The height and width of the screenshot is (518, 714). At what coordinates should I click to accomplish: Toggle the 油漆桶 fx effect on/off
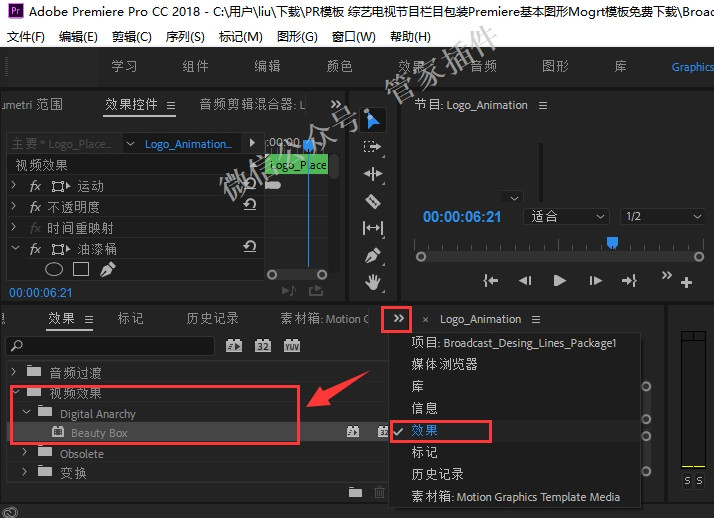[x=35, y=249]
